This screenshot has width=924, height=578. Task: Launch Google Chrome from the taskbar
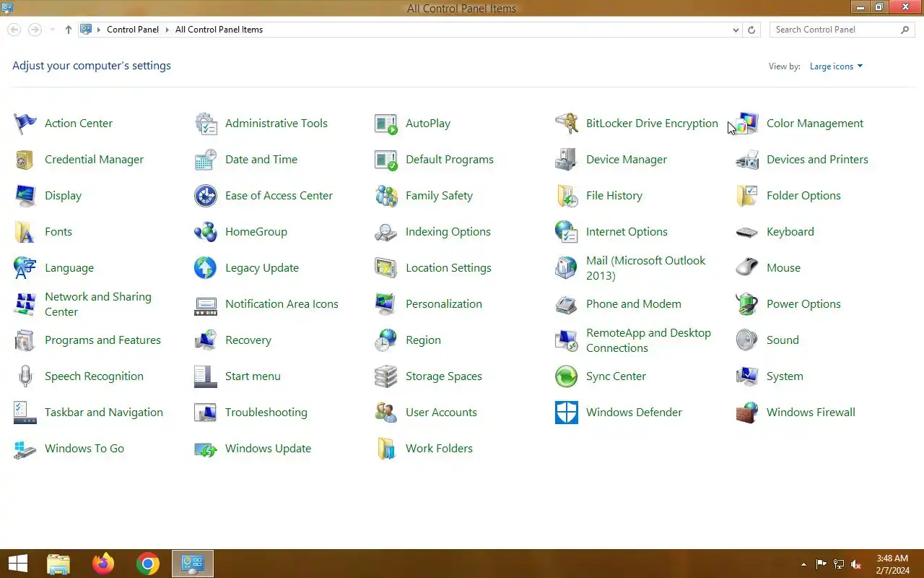[x=148, y=564]
